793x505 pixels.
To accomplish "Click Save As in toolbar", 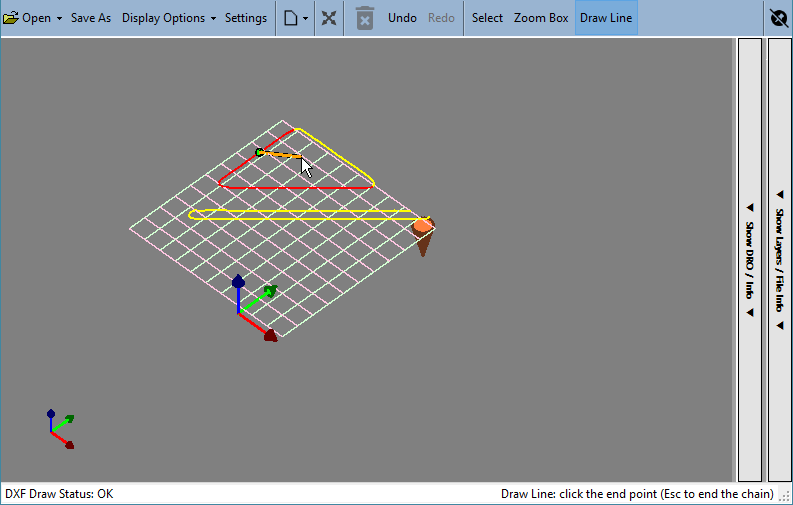I will pyautogui.click(x=91, y=18).
